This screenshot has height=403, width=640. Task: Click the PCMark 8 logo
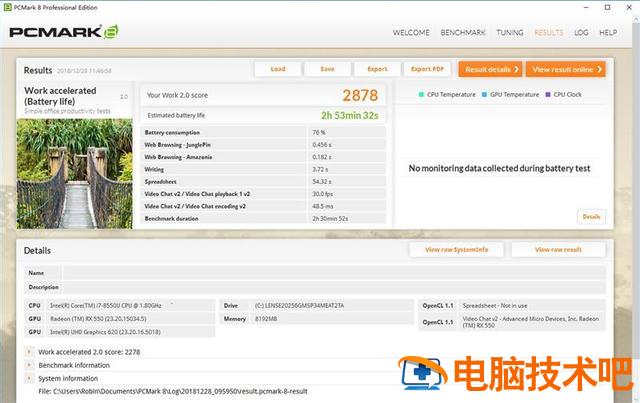(64, 32)
